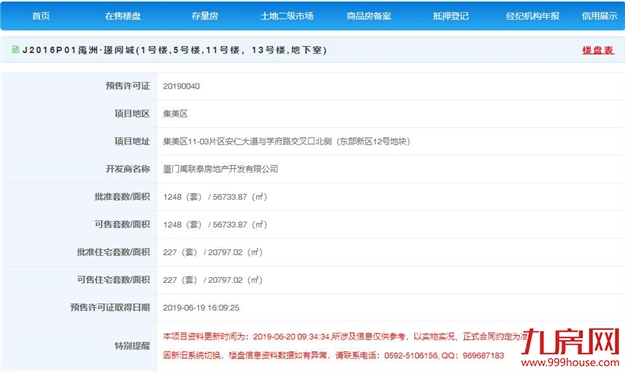Open the 抵押登记 navigation item
The image size is (625, 372).
(x=451, y=16)
